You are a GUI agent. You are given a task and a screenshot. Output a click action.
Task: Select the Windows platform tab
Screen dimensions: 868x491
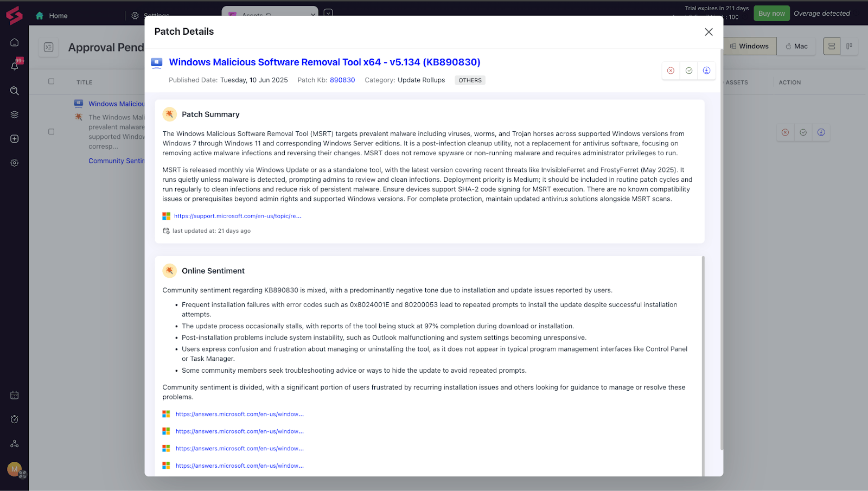(x=750, y=46)
